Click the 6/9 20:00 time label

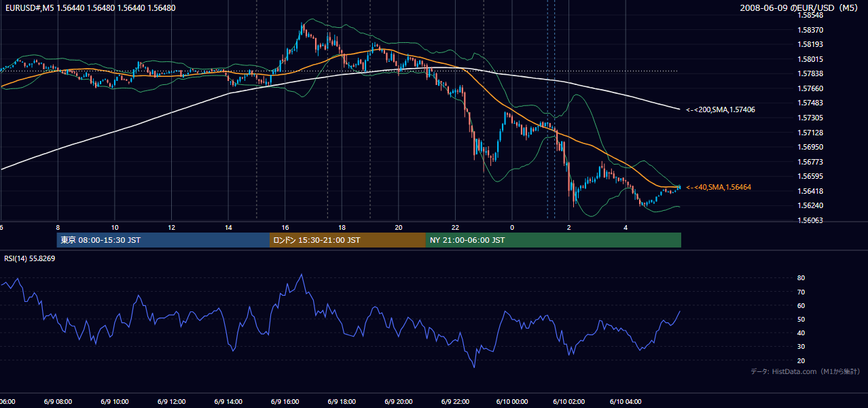pos(398,402)
